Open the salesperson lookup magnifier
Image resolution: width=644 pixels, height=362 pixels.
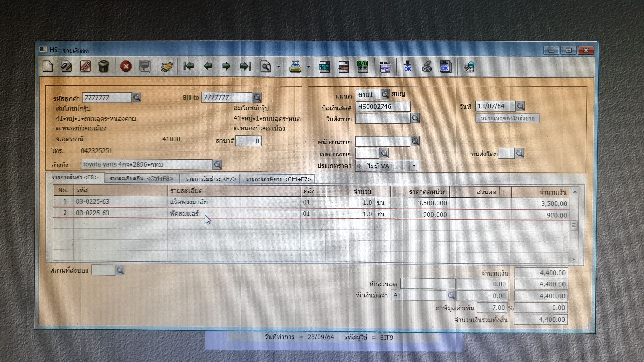pyautogui.click(x=415, y=141)
